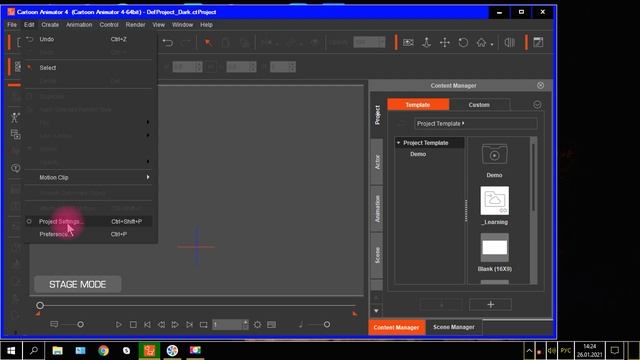Open the camera record icon in toolbar
The width and height of the screenshot is (640, 360).
(408, 42)
